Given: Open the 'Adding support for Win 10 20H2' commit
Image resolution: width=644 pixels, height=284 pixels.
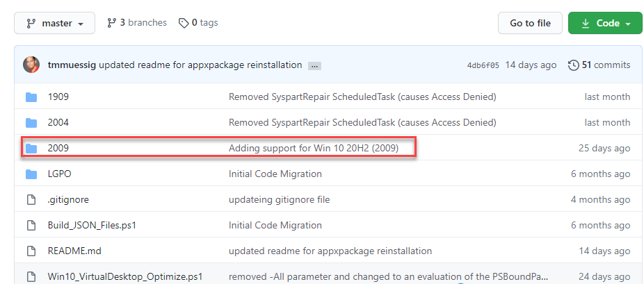Looking at the screenshot, I should [x=314, y=148].
